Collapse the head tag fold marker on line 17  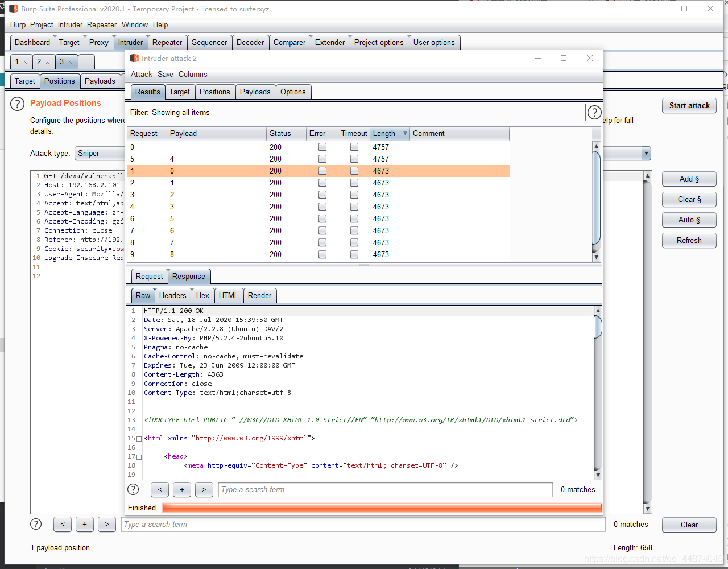[139, 457]
